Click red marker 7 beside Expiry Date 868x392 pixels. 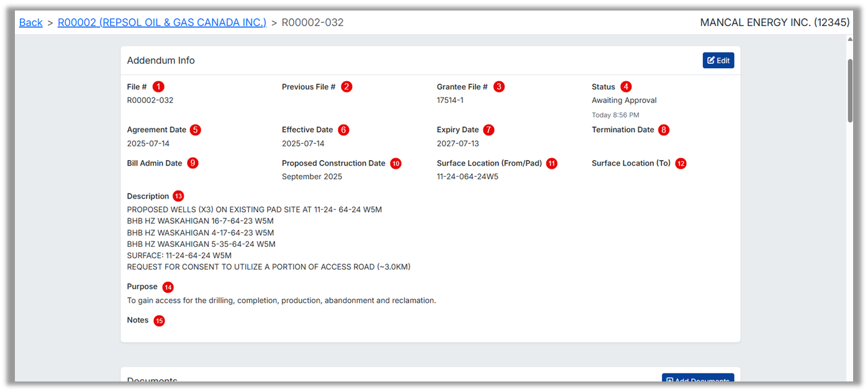pos(489,130)
